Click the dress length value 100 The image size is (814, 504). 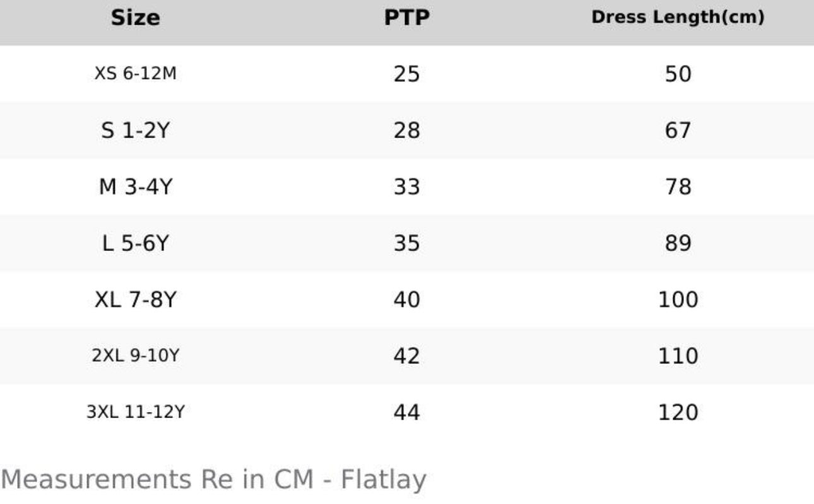click(x=678, y=300)
